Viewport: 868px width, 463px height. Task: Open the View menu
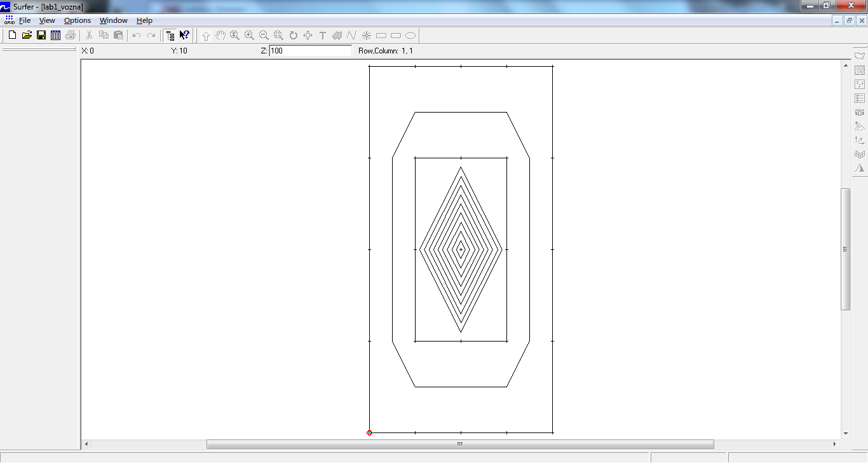(x=47, y=20)
